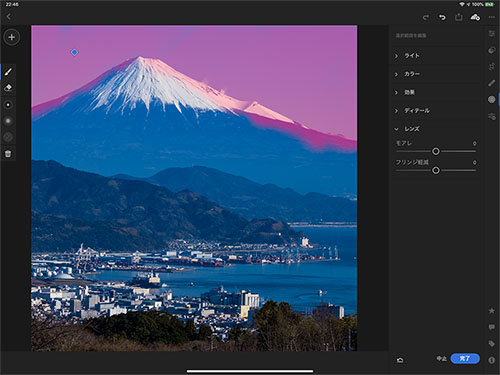Click the フリンジ軽減 value 0
This screenshot has height=375, width=500.
pos(474,162)
